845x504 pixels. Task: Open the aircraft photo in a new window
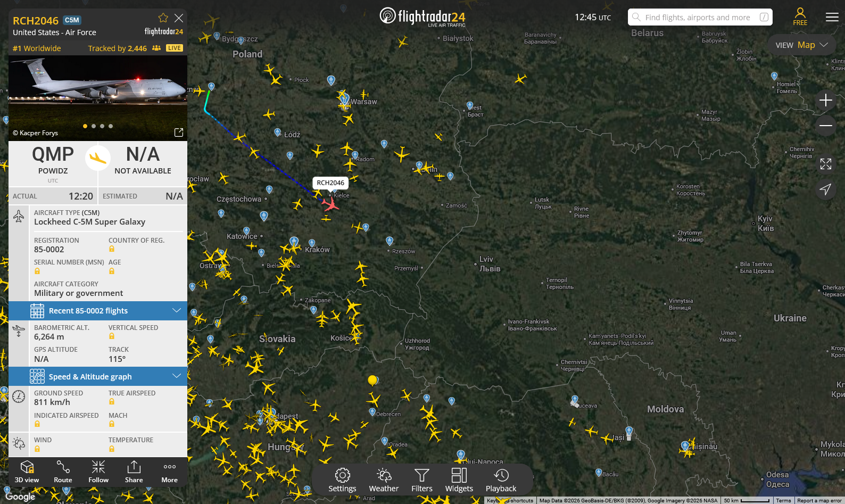tap(179, 133)
